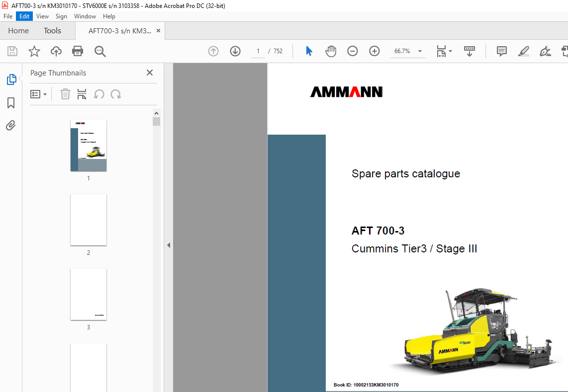Image resolution: width=568 pixels, height=392 pixels.
Task: Open Page Thumbnails sidebar icon
Action: pyautogui.click(x=11, y=79)
